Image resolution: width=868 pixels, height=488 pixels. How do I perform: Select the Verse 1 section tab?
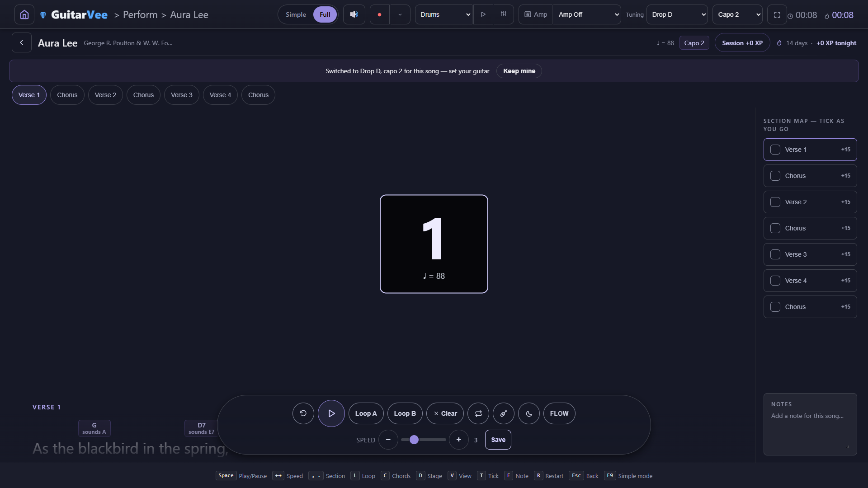(x=29, y=95)
